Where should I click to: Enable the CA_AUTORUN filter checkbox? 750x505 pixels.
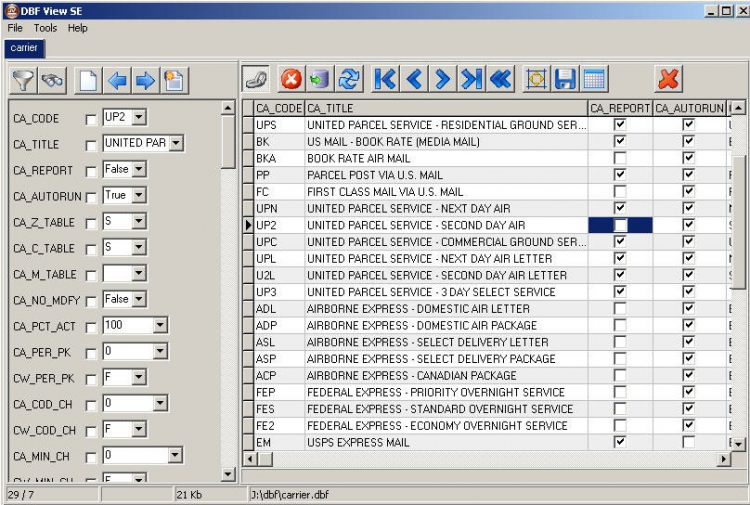coord(90,197)
